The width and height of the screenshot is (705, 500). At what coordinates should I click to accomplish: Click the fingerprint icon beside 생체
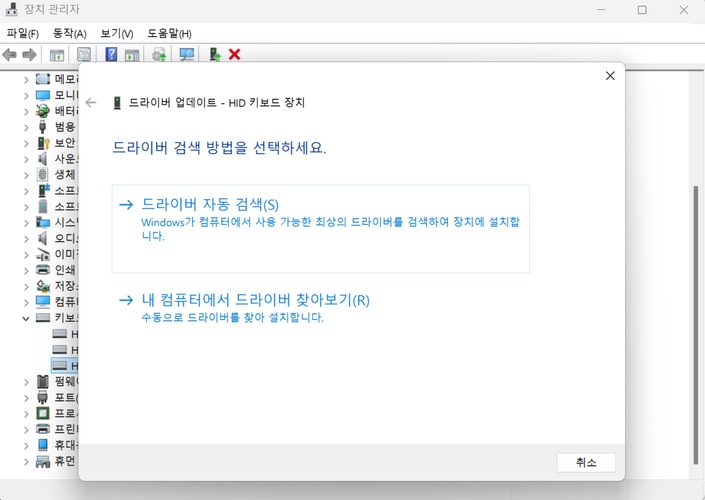42,174
